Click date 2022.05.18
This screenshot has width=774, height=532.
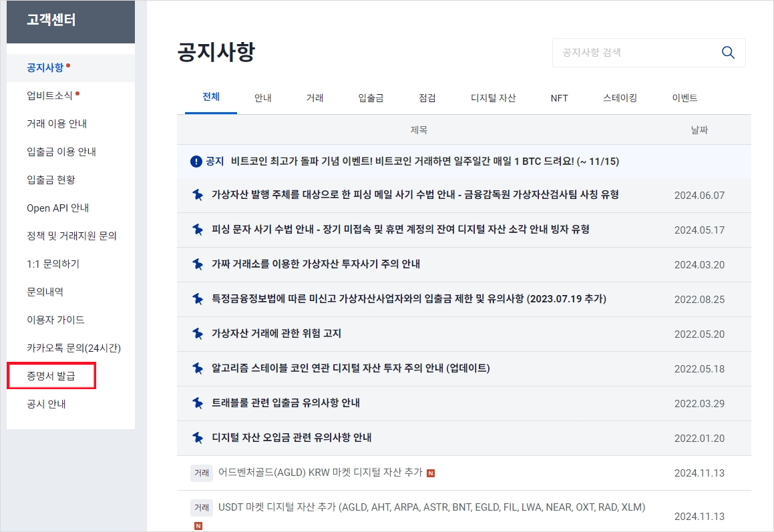pyautogui.click(x=699, y=368)
